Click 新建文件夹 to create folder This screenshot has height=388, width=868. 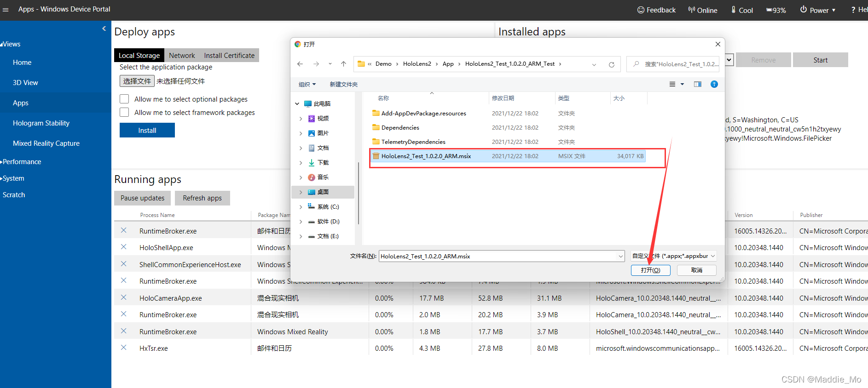(343, 84)
